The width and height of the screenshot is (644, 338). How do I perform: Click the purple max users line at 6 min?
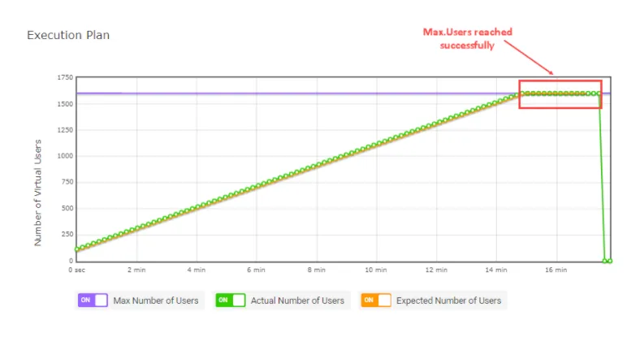click(x=257, y=93)
